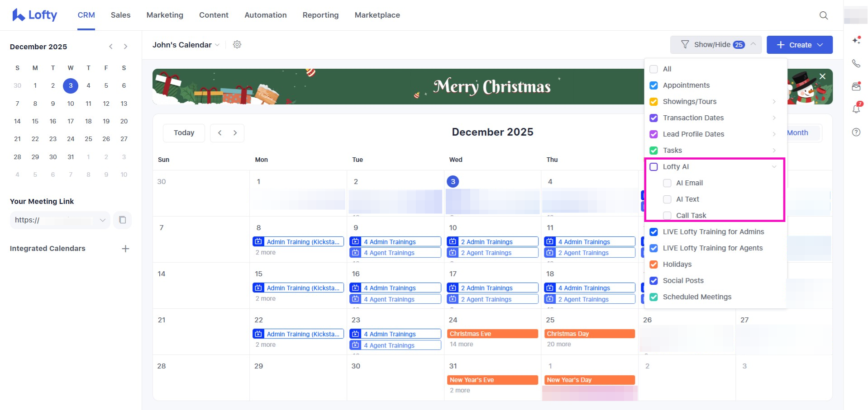Click the Today button

click(x=184, y=133)
